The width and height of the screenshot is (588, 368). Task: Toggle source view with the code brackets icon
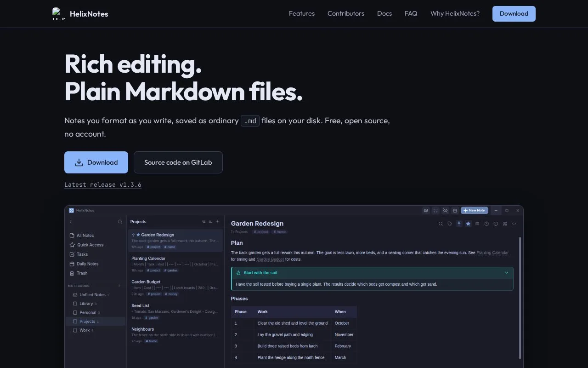click(x=514, y=224)
